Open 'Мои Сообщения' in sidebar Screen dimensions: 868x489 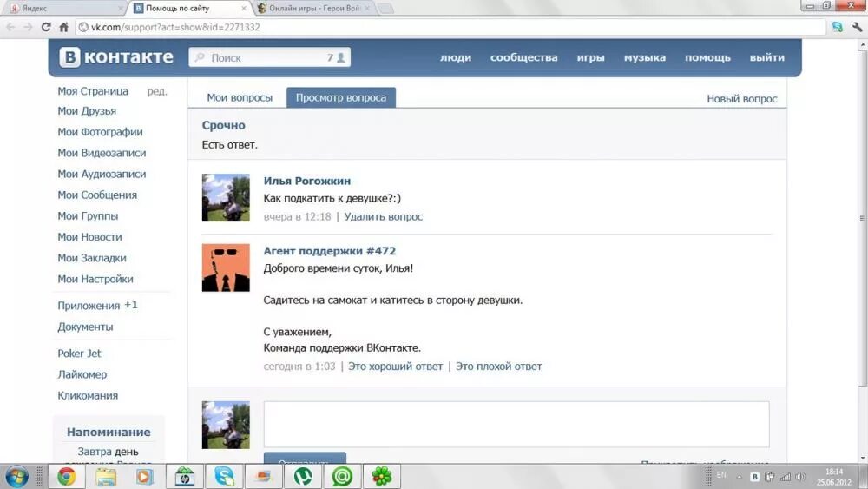(x=97, y=195)
